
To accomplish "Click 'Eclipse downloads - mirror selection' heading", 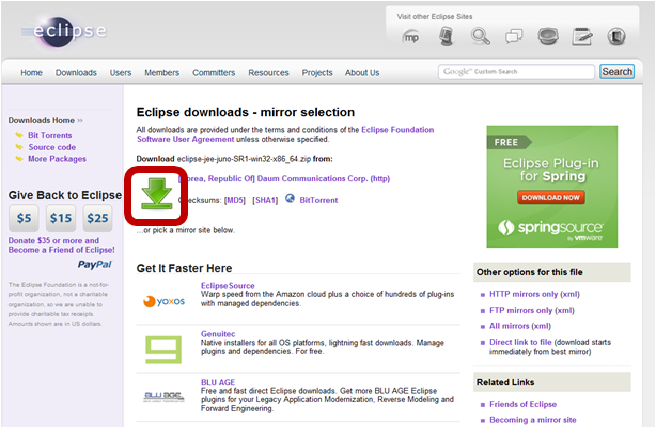I will tap(246, 112).
